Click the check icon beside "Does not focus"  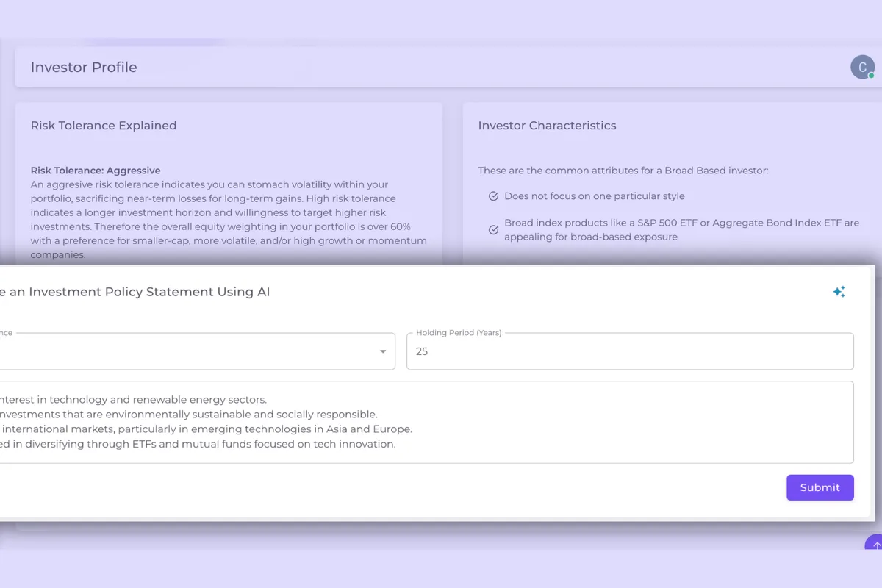pyautogui.click(x=494, y=196)
